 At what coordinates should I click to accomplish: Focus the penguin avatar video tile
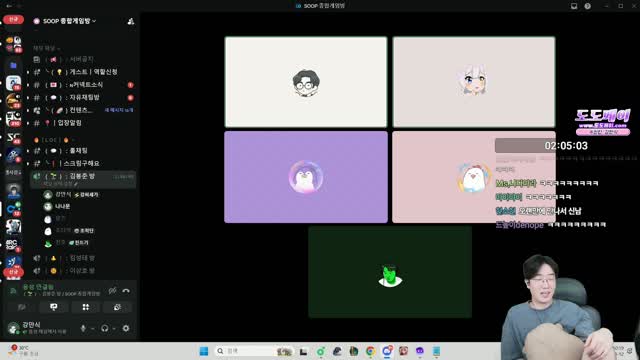pyautogui.click(x=306, y=177)
